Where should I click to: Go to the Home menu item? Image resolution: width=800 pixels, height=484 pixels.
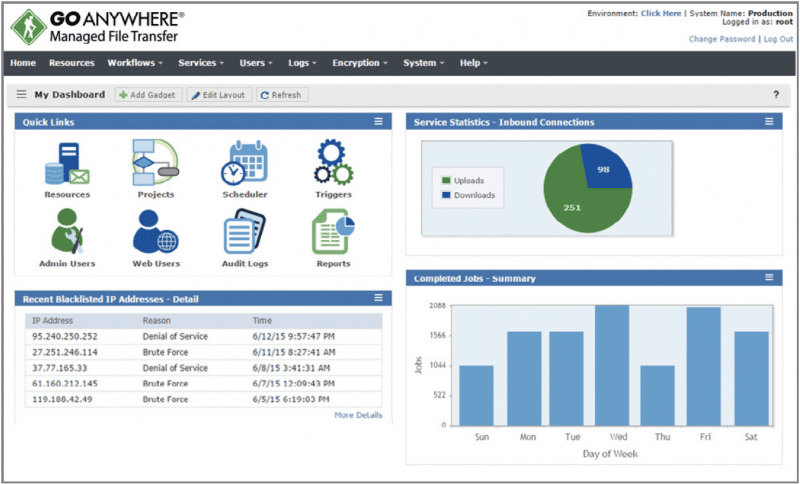23,63
